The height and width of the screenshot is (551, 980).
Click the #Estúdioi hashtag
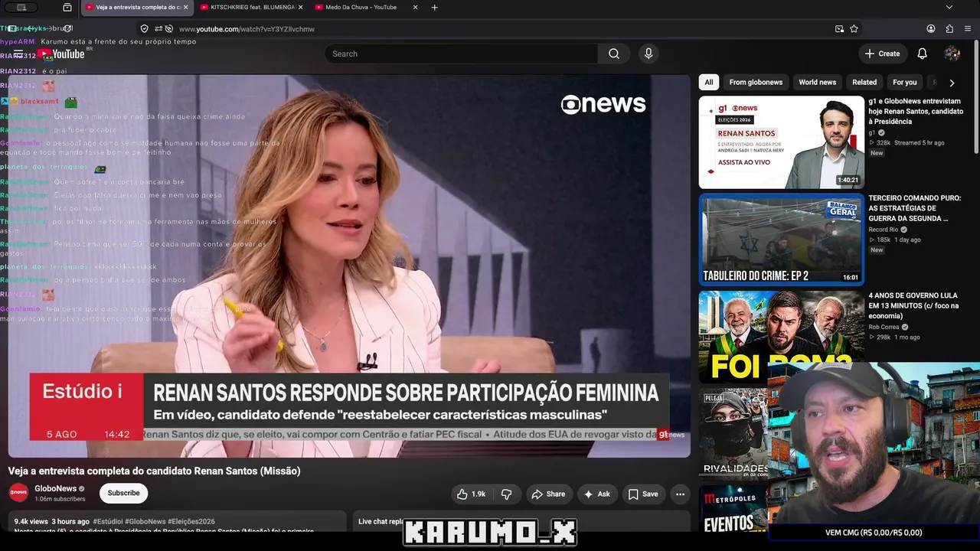click(x=107, y=521)
